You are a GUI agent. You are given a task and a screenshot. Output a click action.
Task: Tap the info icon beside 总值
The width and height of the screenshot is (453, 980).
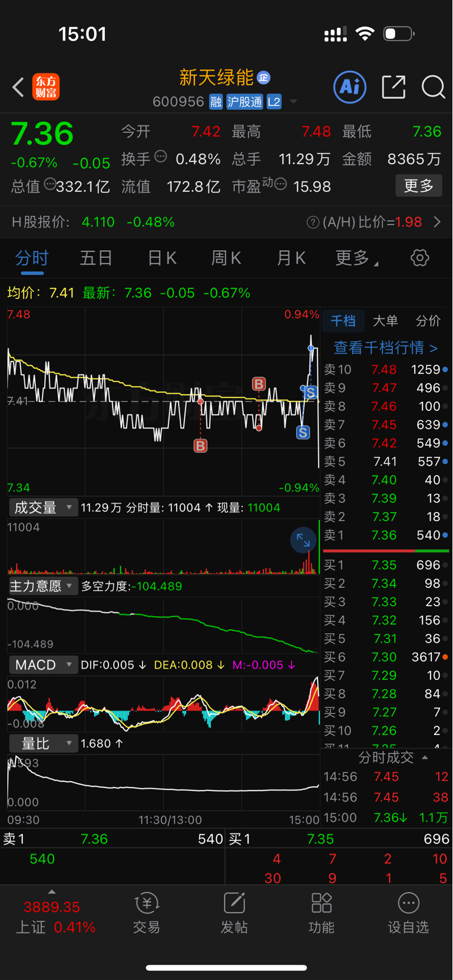coord(50,185)
